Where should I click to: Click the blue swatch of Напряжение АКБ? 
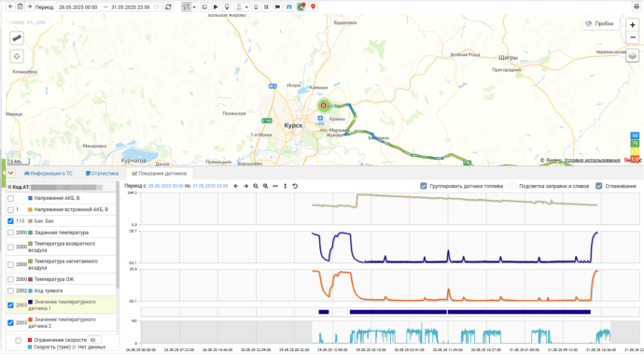click(30, 198)
